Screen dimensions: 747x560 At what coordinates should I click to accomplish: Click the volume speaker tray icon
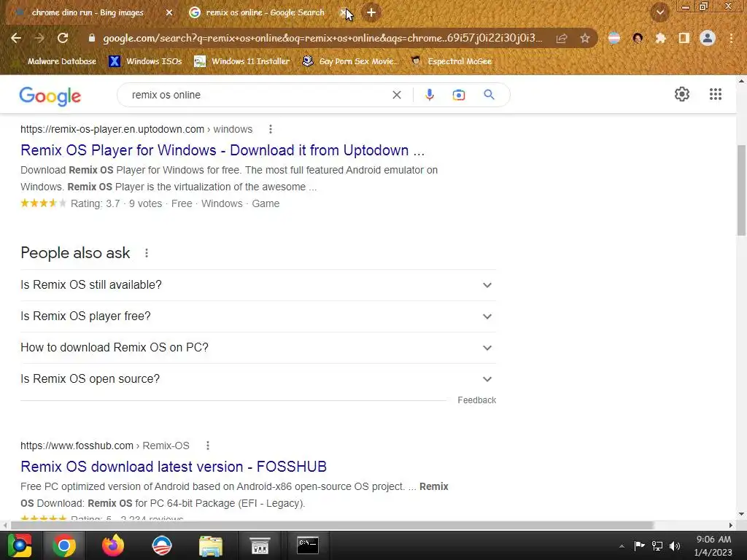pos(675,545)
